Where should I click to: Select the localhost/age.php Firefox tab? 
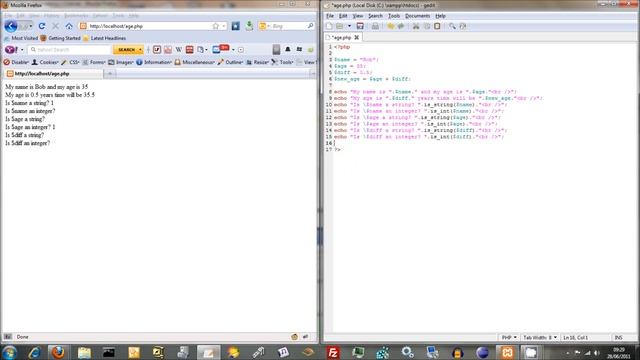(x=53, y=73)
